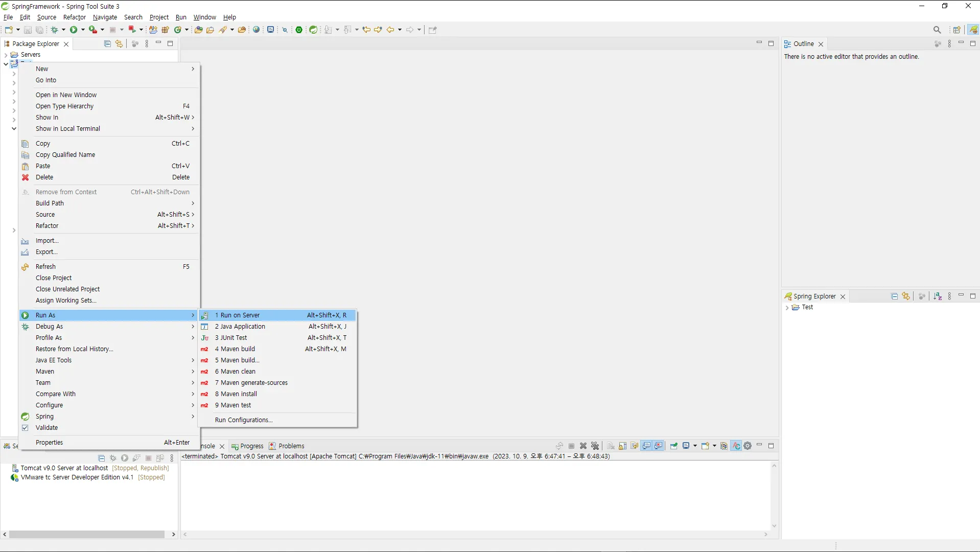
Task: Click the toolbar Search magnifier icon
Action: click(937, 30)
